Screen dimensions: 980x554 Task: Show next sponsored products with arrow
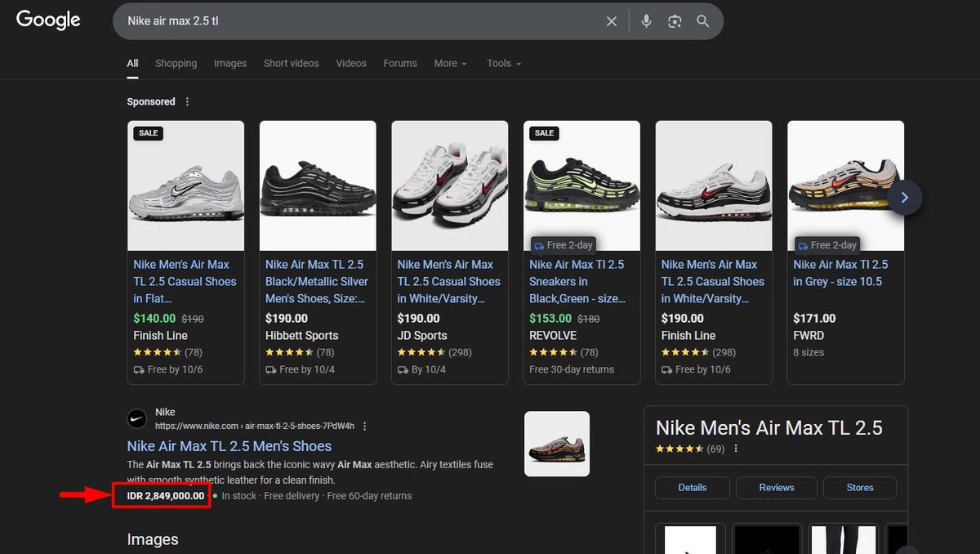coord(904,197)
